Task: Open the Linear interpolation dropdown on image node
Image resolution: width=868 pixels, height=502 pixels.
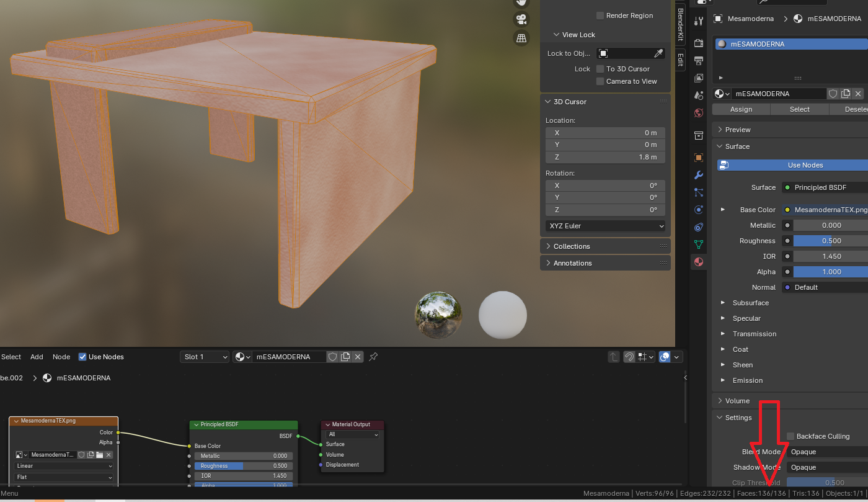Action: (x=64, y=466)
